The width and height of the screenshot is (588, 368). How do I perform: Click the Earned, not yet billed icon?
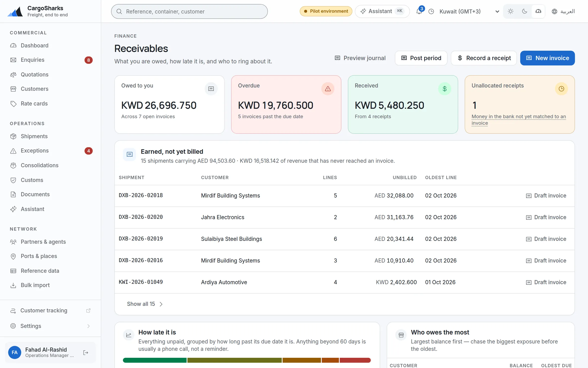(130, 154)
